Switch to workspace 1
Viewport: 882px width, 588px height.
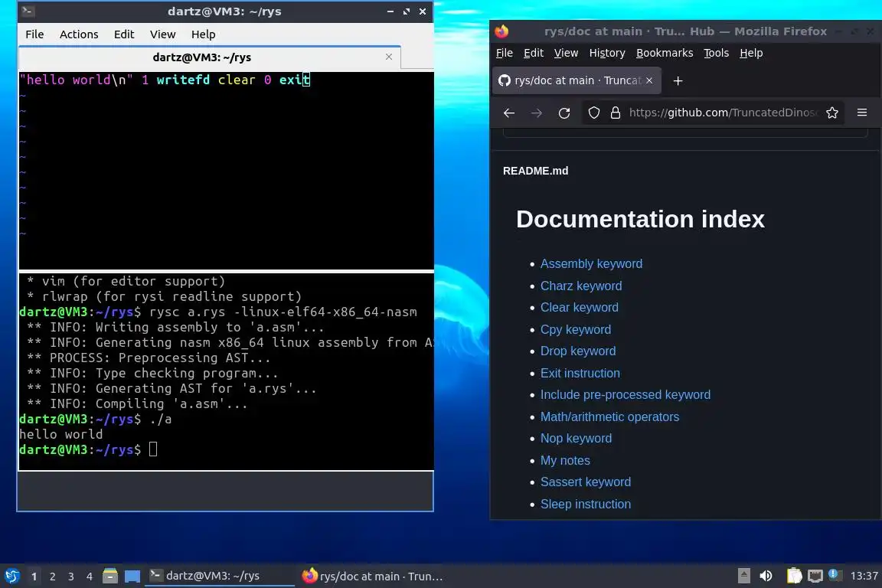pos(34,577)
